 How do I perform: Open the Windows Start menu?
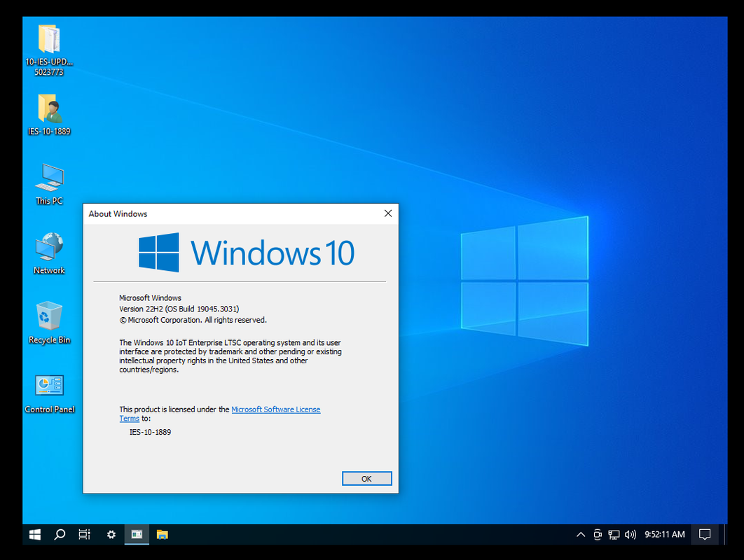(x=35, y=534)
